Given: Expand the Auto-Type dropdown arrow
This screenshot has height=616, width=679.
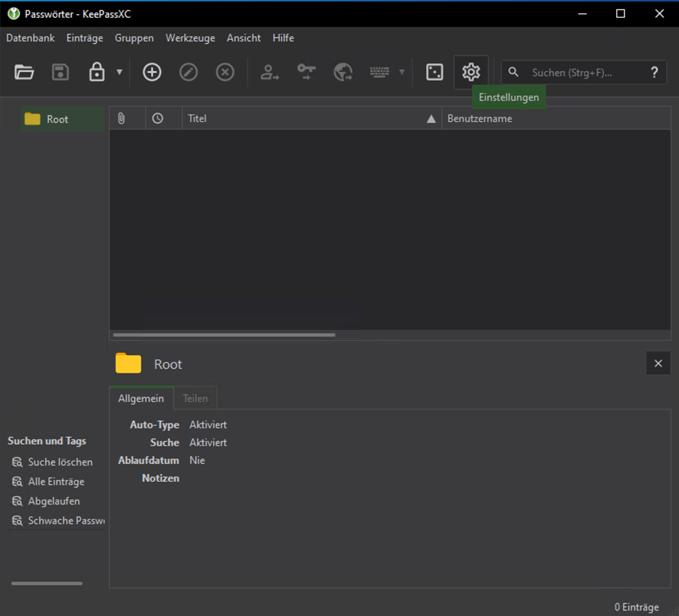Looking at the screenshot, I should (402, 72).
